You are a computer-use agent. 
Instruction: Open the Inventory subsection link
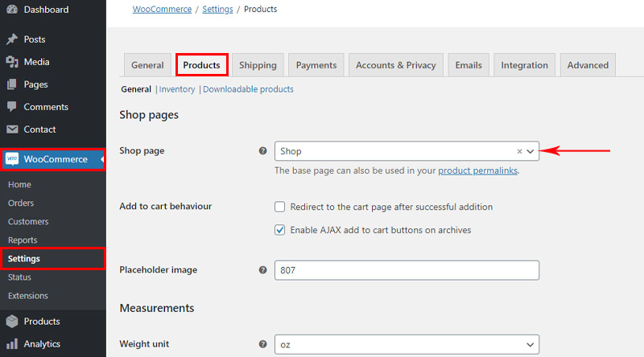click(x=177, y=89)
